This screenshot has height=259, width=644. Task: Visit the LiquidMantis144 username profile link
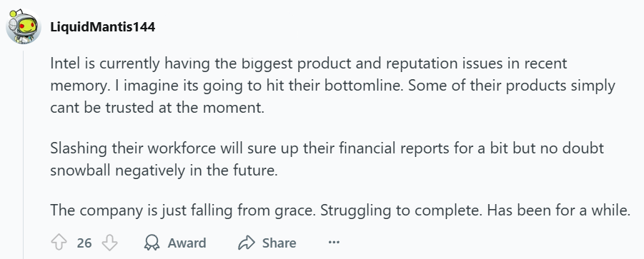click(x=103, y=27)
